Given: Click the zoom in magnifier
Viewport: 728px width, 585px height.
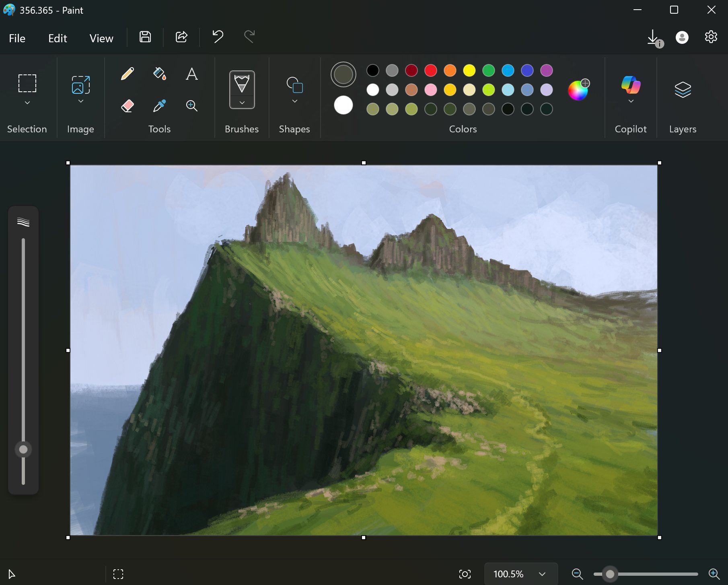Looking at the screenshot, I should tap(714, 574).
